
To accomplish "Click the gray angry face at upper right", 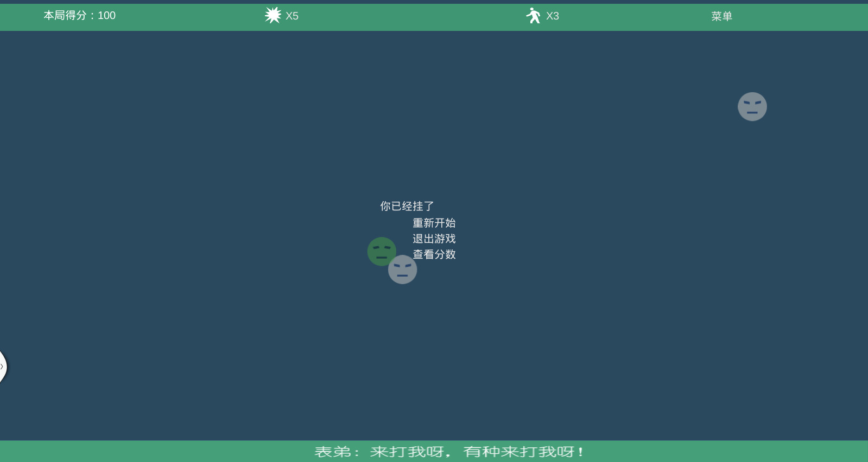I will 752,106.
